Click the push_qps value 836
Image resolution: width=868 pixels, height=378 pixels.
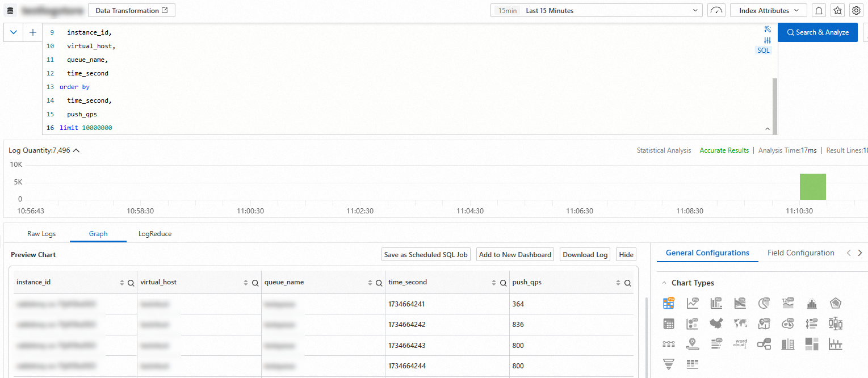(518, 325)
